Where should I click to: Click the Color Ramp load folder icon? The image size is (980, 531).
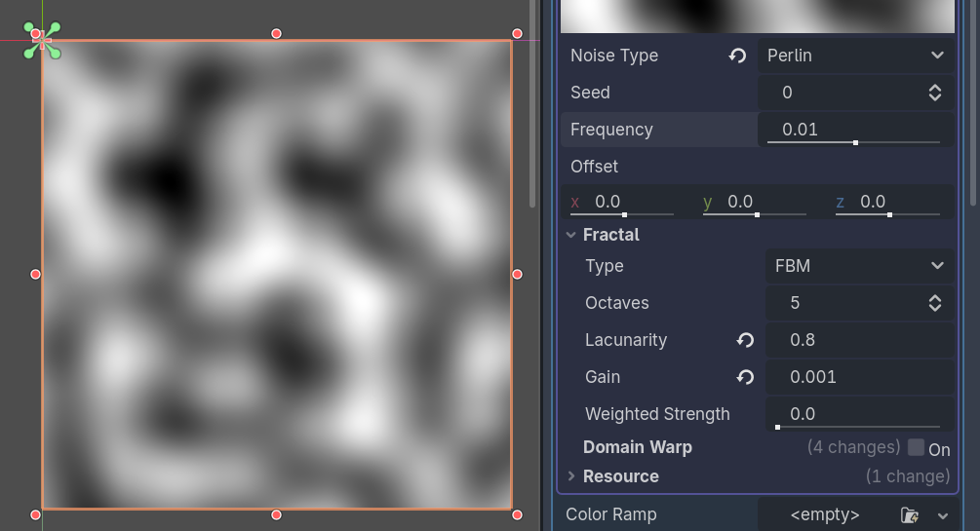click(x=910, y=514)
